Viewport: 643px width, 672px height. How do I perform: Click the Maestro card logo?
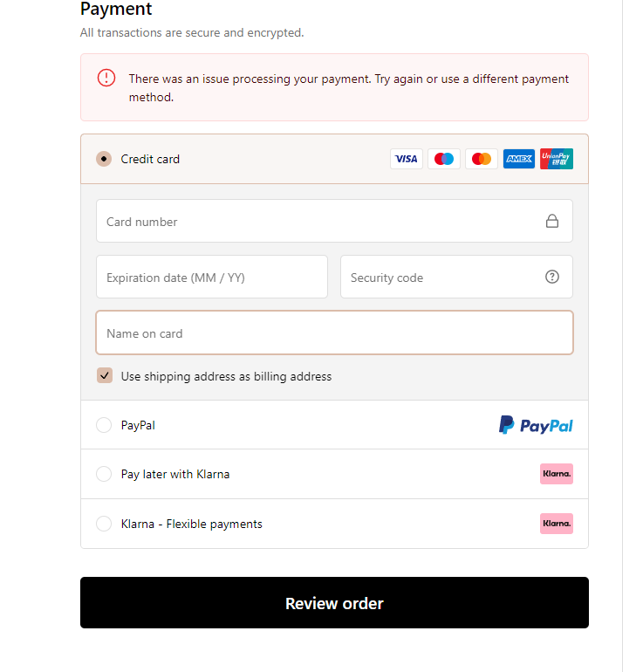point(444,159)
